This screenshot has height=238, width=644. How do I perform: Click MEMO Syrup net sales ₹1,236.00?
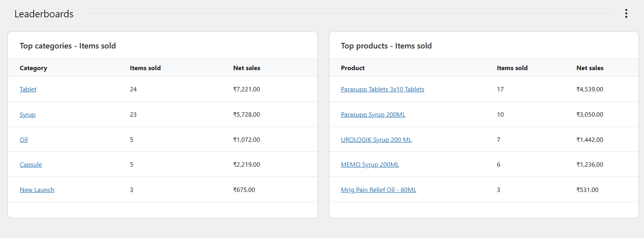pos(590,165)
